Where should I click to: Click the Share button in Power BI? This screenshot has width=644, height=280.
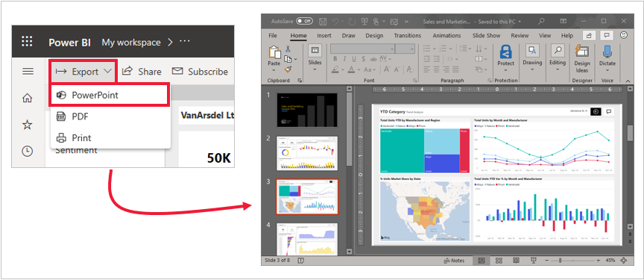click(142, 72)
